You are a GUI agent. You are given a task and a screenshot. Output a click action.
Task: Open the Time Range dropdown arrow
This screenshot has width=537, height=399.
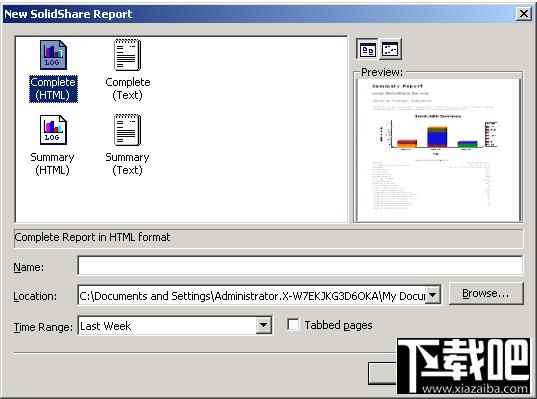[x=264, y=325]
